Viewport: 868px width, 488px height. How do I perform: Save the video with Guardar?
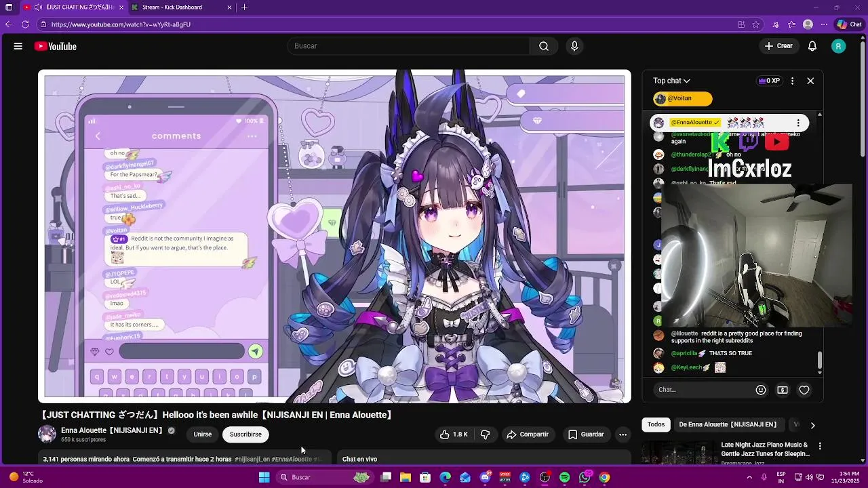(x=586, y=434)
